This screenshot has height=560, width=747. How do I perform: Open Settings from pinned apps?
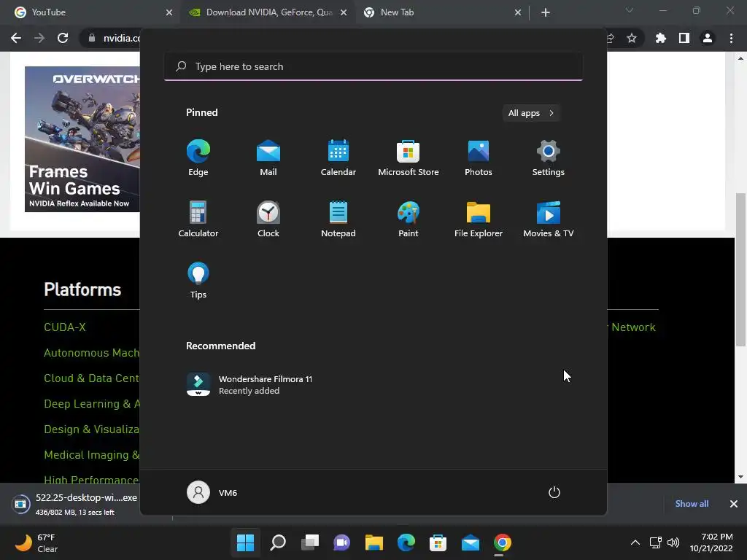coord(549,158)
